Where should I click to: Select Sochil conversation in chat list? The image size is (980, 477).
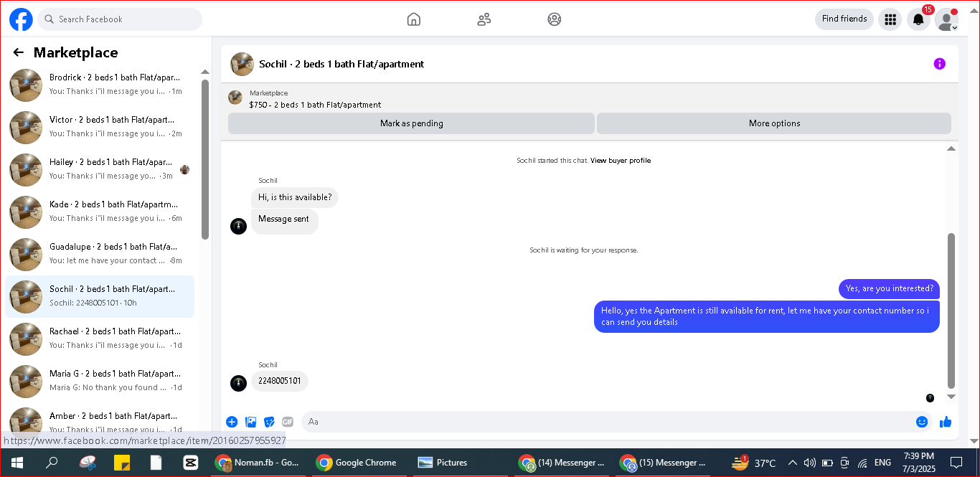pyautogui.click(x=100, y=296)
